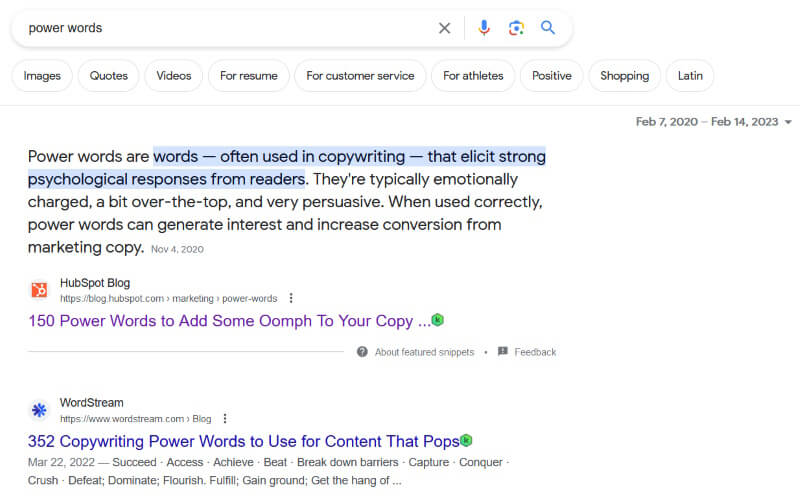Click green extension badge after HubSpot title
Viewport: 800px width, 500px height.
(438, 320)
